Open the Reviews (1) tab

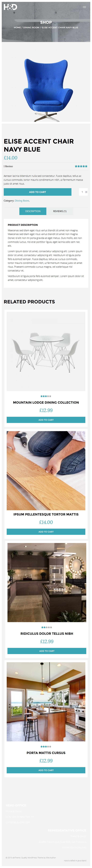[60, 211]
